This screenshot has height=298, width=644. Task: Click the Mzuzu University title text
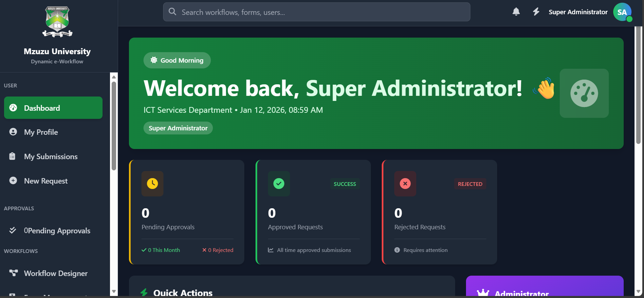(x=57, y=51)
